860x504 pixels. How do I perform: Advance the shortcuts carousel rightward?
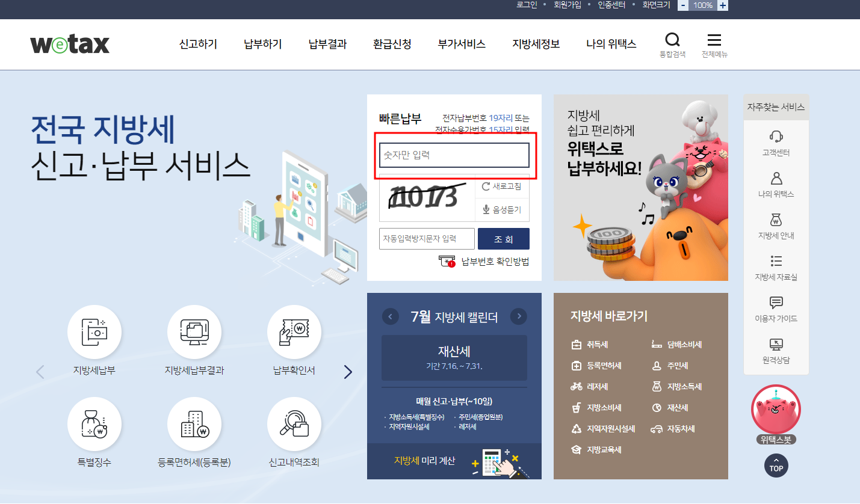pyautogui.click(x=348, y=372)
